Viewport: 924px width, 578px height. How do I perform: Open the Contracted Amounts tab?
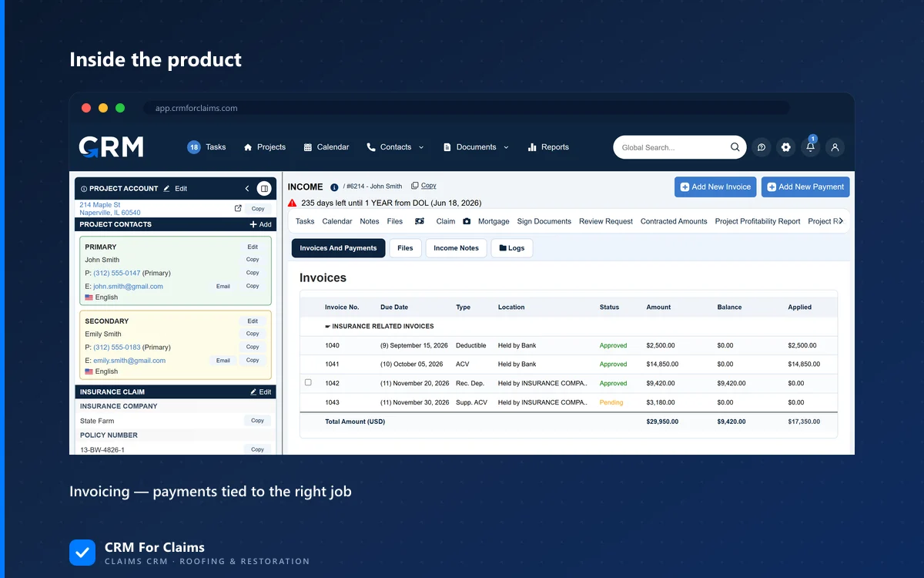coord(674,221)
